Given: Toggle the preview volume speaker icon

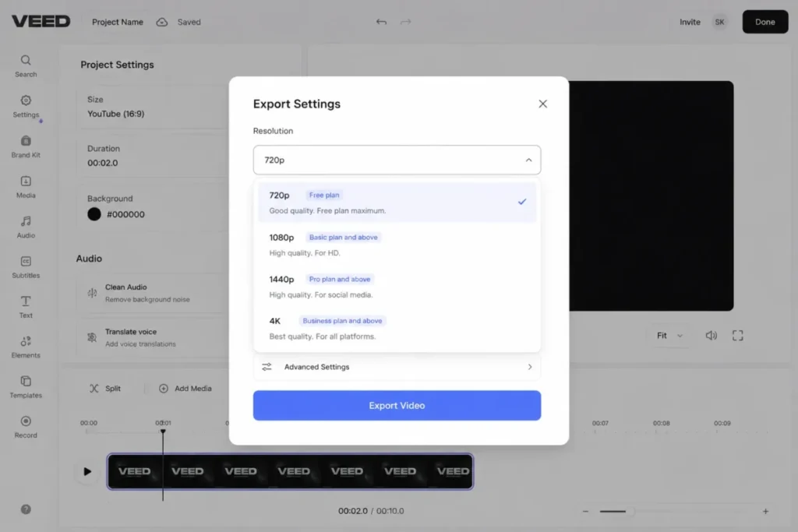Looking at the screenshot, I should pyautogui.click(x=711, y=335).
